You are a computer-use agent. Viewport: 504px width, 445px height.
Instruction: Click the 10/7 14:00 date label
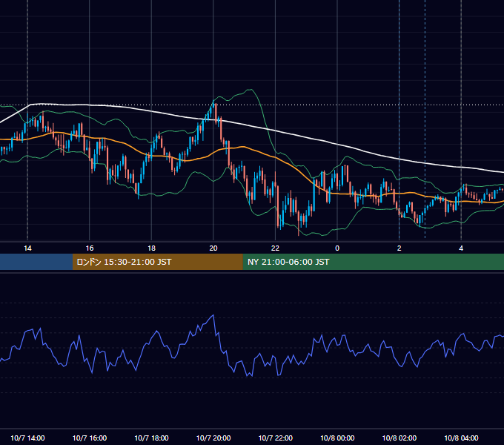(27, 438)
